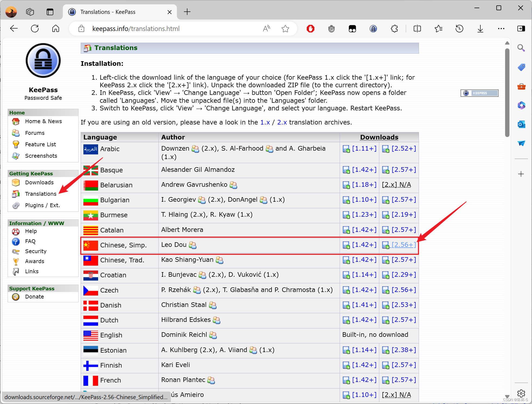Go back to the previous page
Screen dimensions: 532x404
tap(14, 29)
